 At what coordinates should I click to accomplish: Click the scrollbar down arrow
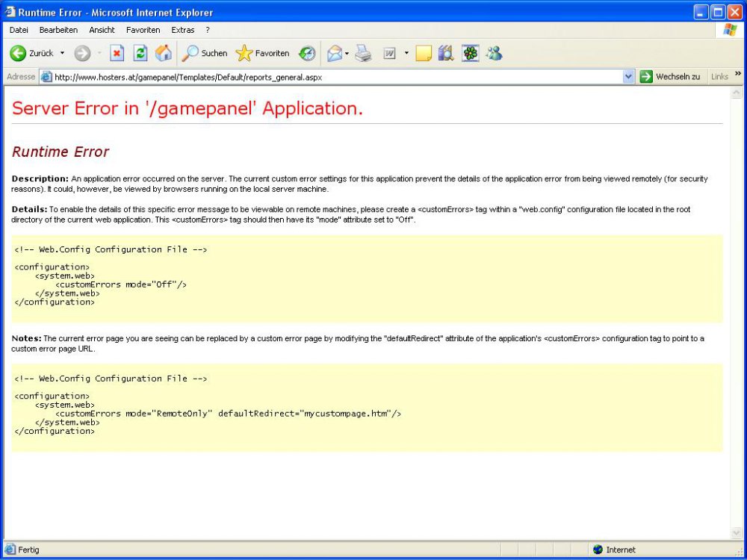click(x=737, y=532)
